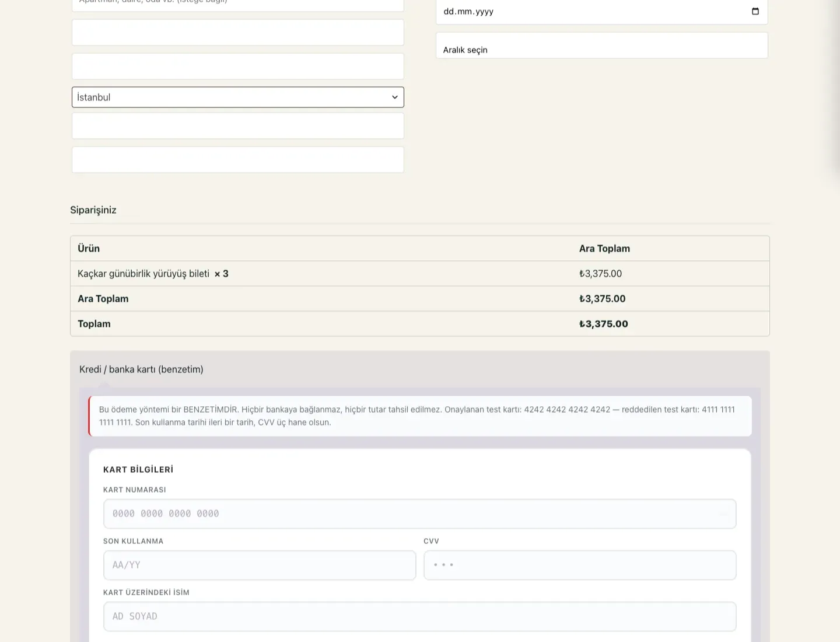Screen dimensions: 840x642
Task: Select the 'AD SOYAD' cardholder name field
Action: 420,616
